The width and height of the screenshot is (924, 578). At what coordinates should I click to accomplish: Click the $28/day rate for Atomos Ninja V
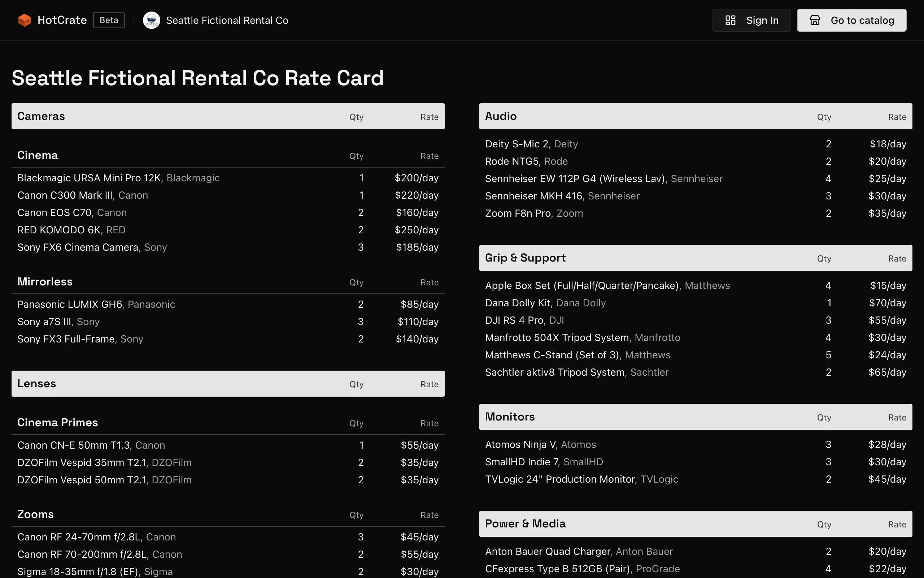pos(887,445)
